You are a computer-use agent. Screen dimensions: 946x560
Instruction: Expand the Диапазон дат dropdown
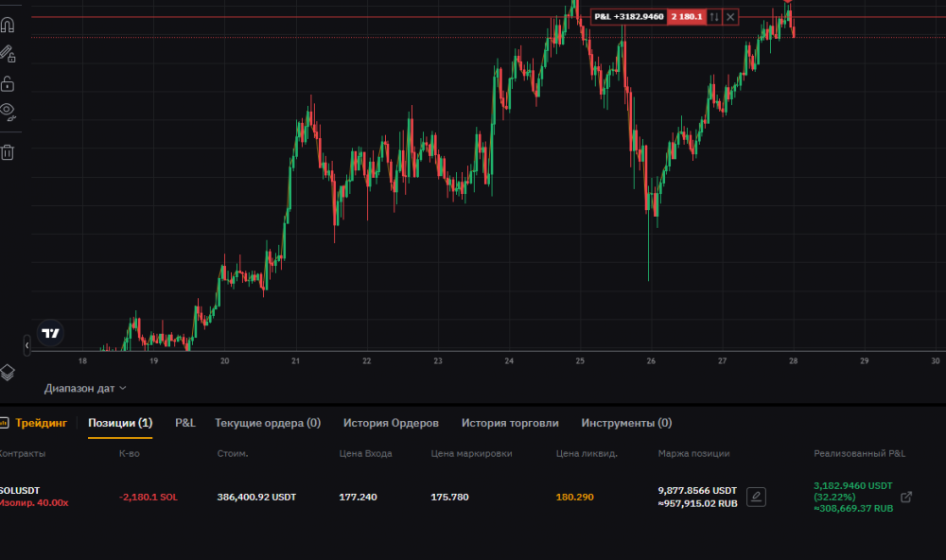tap(85, 388)
